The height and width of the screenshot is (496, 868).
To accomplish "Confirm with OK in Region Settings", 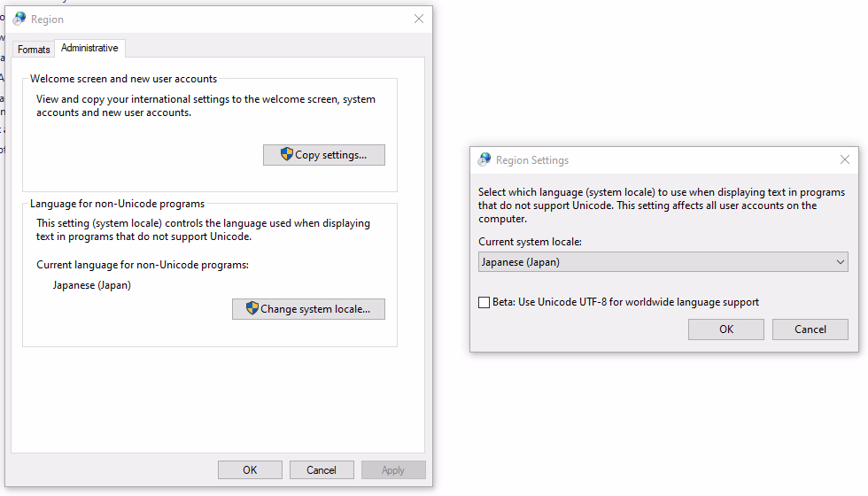I will click(x=725, y=329).
